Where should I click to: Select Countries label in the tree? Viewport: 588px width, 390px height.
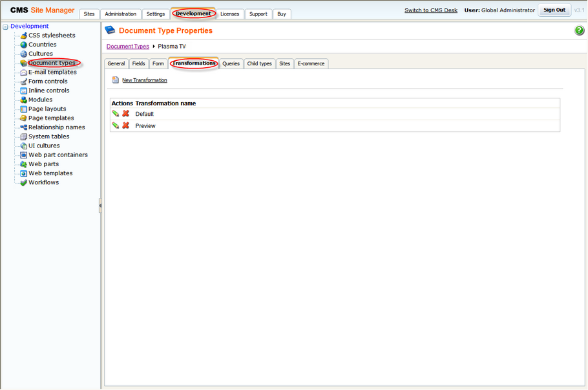pyautogui.click(x=43, y=45)
